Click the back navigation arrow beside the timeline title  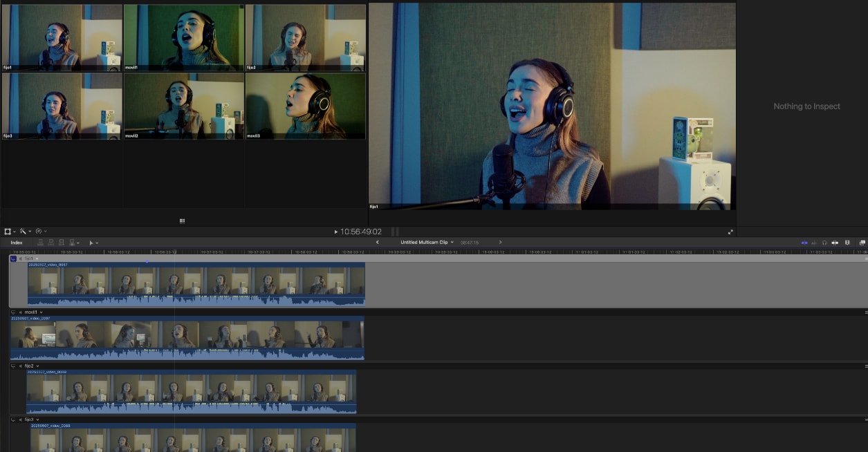[x=377, y=242]
